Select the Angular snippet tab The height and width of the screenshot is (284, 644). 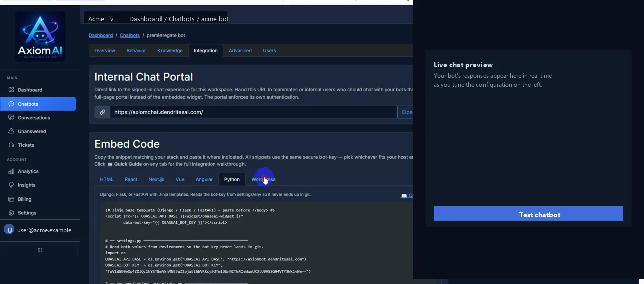click(204, 179)
